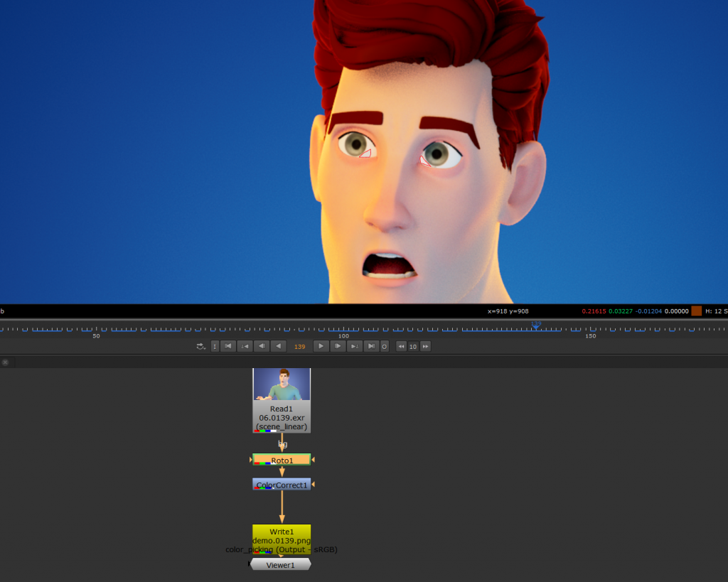
Task: Jump to the first frame
Action: [228, 346]
